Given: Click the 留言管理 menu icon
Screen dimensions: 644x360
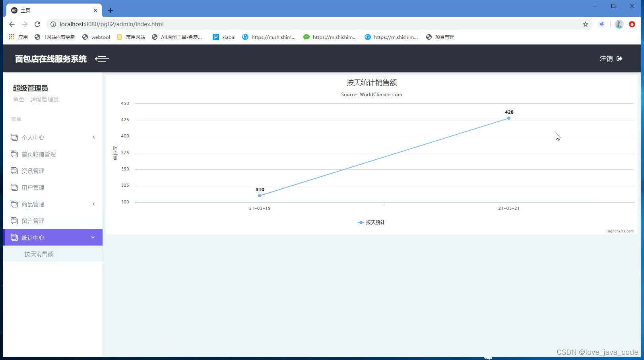Looking at the screenshot, I should click(x=14, y=221).
